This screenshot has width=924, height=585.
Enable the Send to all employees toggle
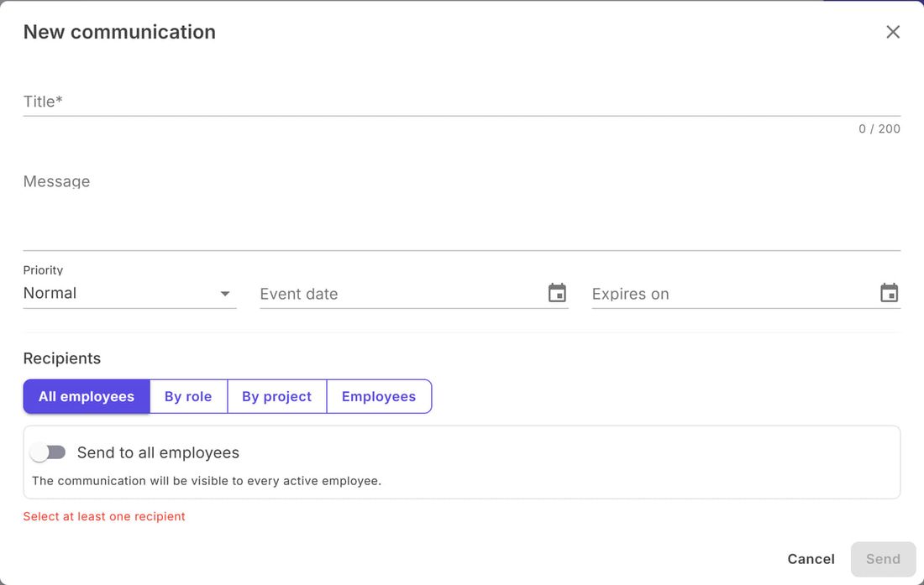click(x=49, y=452)
